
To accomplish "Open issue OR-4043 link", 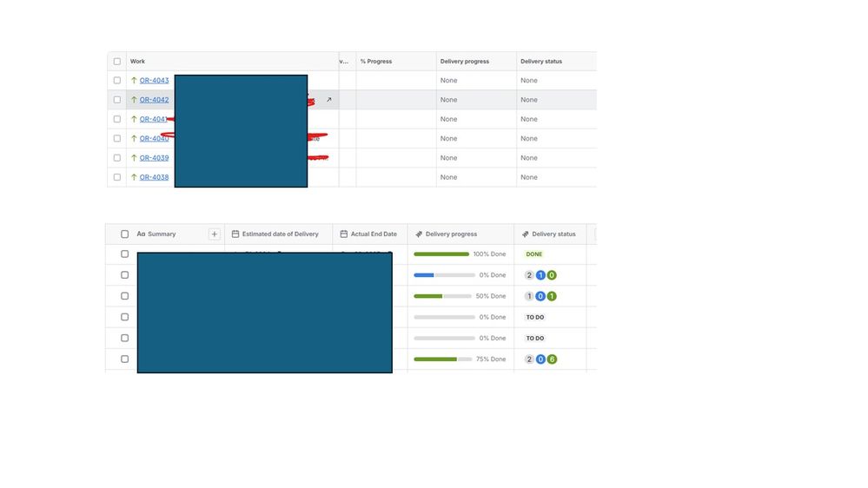I will click(x=154, y=80).
